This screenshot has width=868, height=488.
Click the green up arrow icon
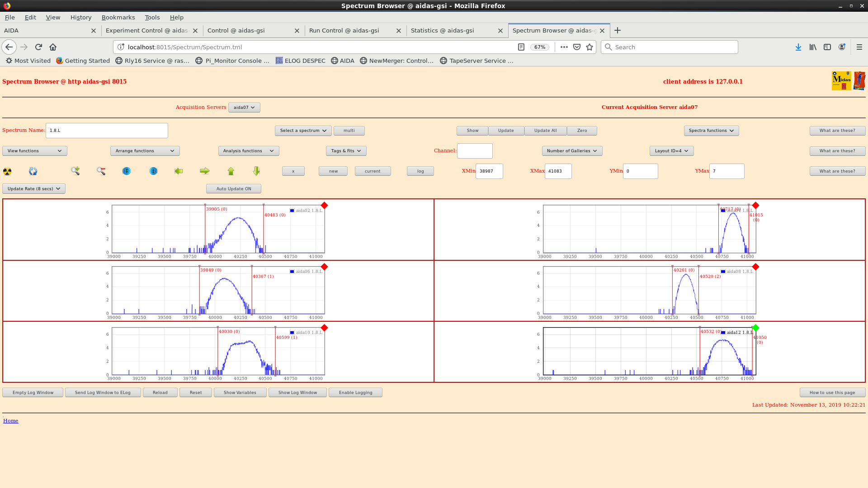point(231,171)
